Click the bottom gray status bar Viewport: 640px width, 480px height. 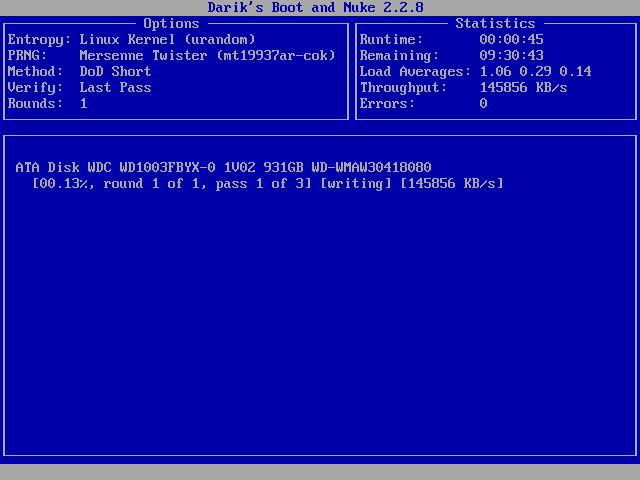(x=320, y=472)
